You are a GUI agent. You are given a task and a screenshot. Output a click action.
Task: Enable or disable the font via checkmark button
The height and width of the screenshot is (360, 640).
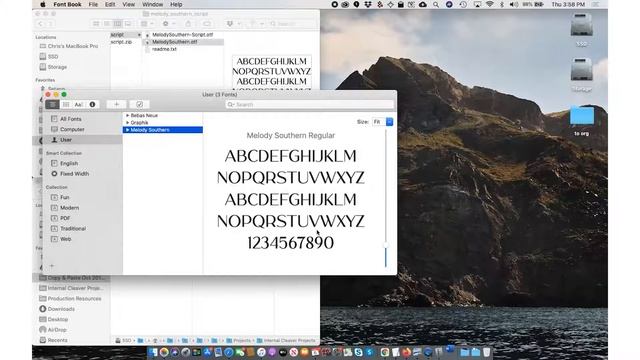139,104
